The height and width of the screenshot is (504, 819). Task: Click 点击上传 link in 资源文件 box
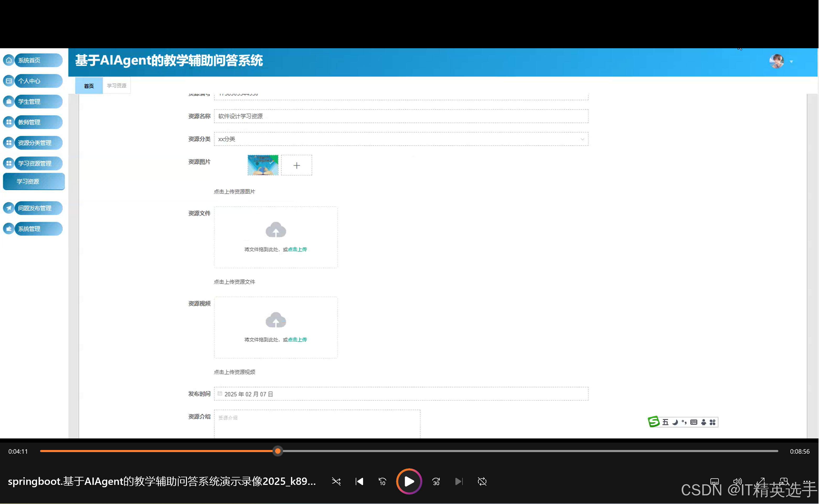(297, 249)
